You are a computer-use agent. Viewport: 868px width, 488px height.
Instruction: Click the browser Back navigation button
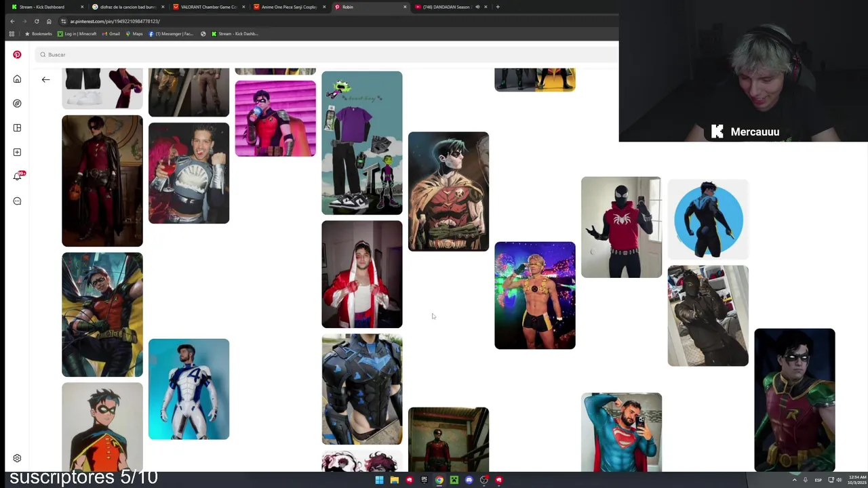click(x=12, y=21)
